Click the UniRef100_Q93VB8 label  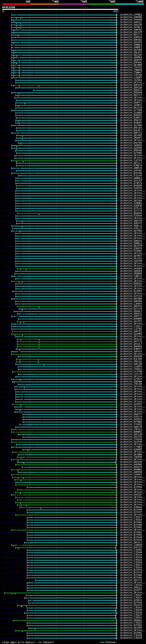131,50
